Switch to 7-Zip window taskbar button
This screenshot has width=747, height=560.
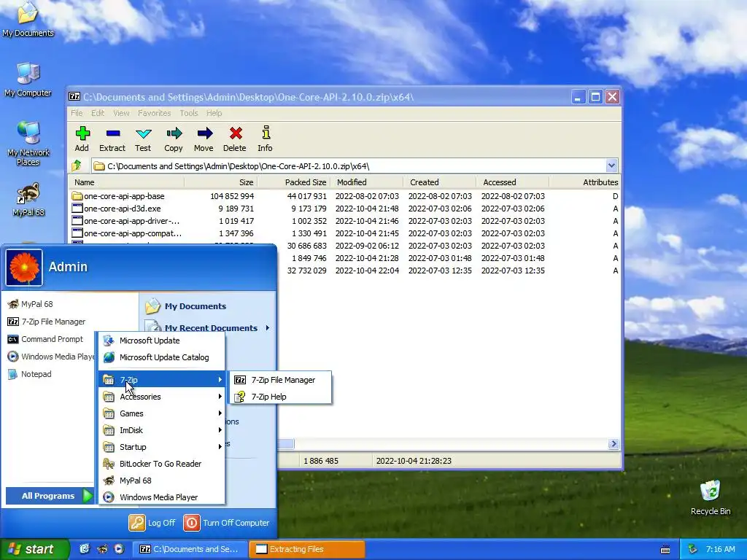(x=190, y=549)
